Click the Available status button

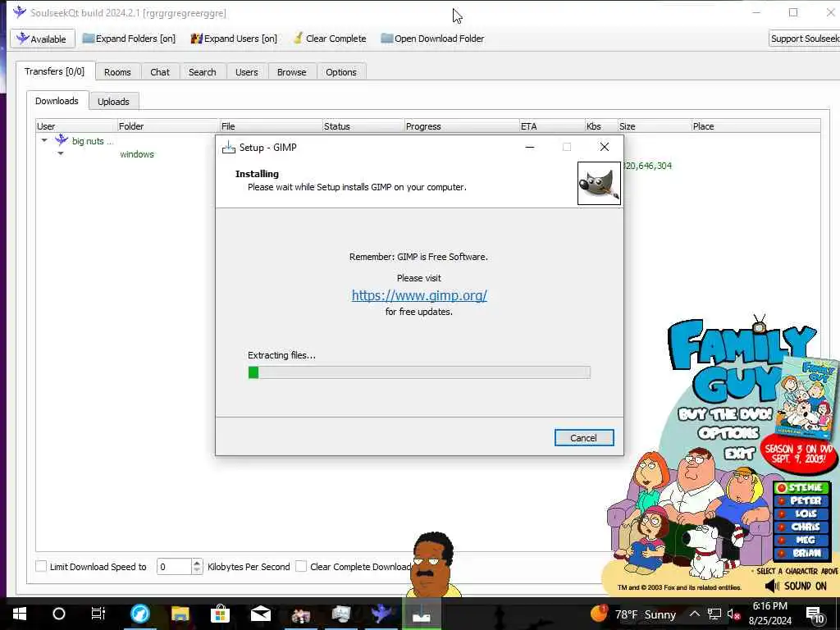tap(42, 39)
